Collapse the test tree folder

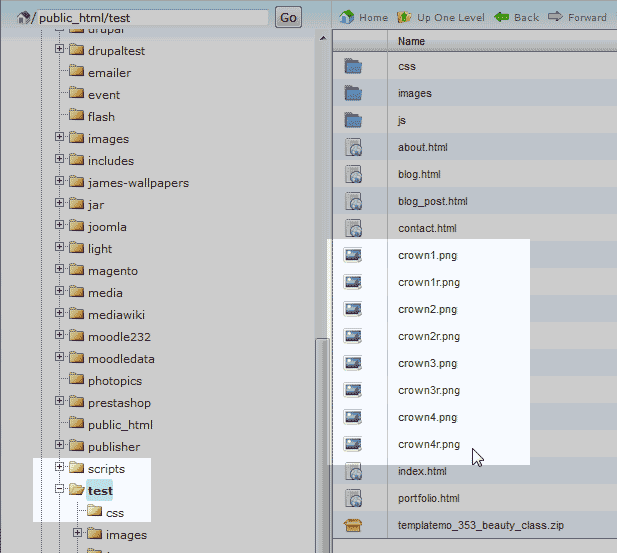[x=59, y=489]
